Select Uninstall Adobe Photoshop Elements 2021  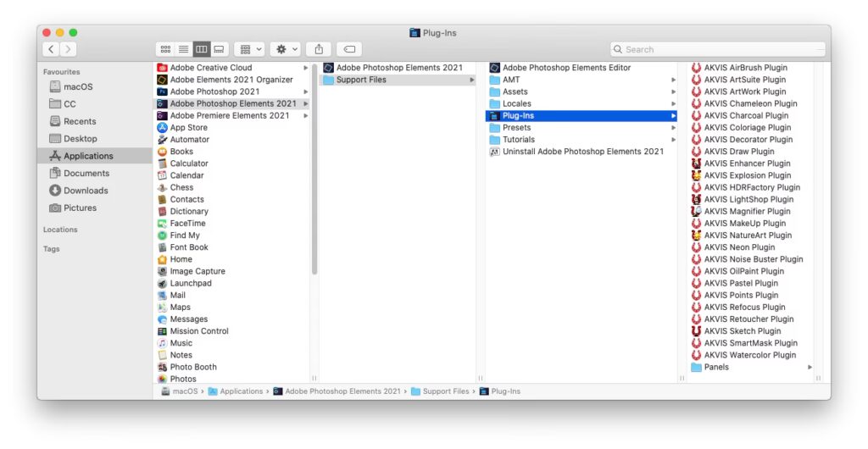coord(582,152)
